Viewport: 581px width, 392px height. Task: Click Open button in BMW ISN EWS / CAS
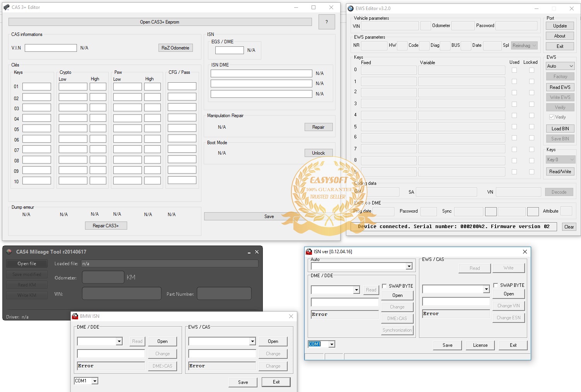coord(273,341)
